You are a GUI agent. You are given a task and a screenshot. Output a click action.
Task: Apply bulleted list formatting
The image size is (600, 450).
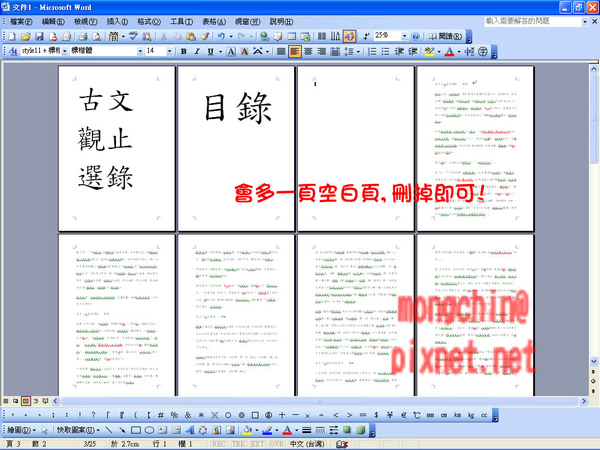click(385, 51)
